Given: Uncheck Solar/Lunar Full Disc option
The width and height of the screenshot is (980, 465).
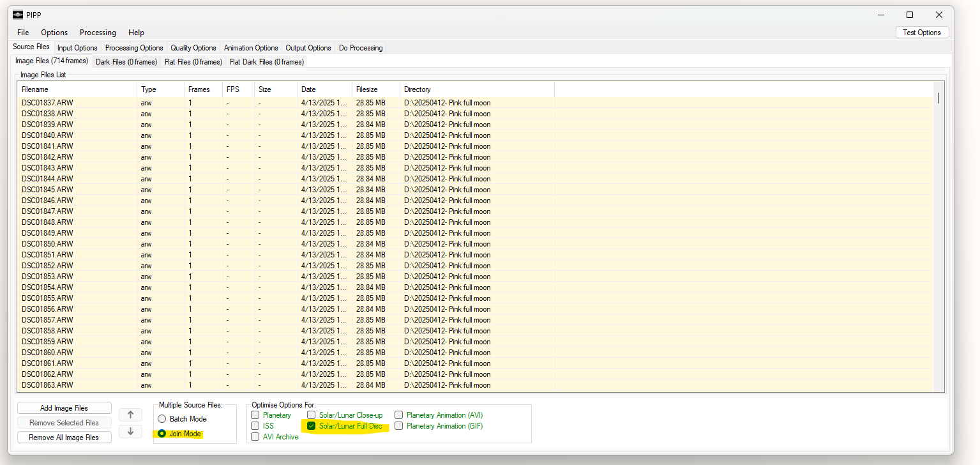Looking at the screenshot, I should 312,426.
